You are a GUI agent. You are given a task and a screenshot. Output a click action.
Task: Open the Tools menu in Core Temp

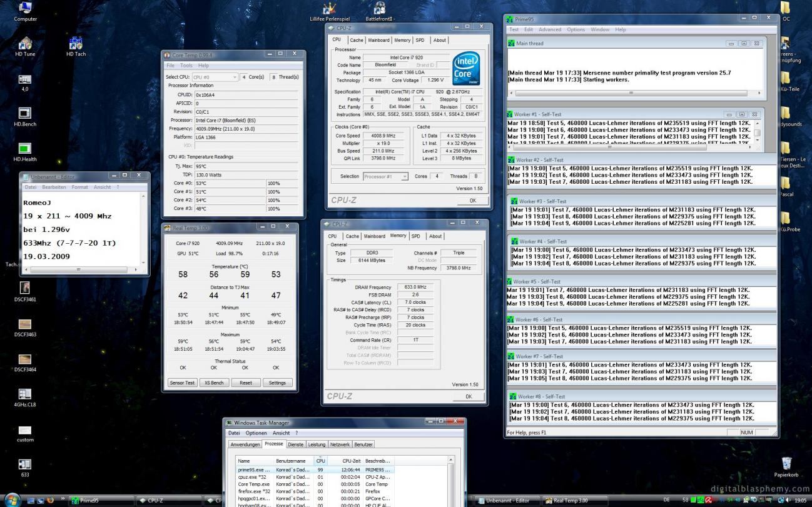click(x=186, y=65)
